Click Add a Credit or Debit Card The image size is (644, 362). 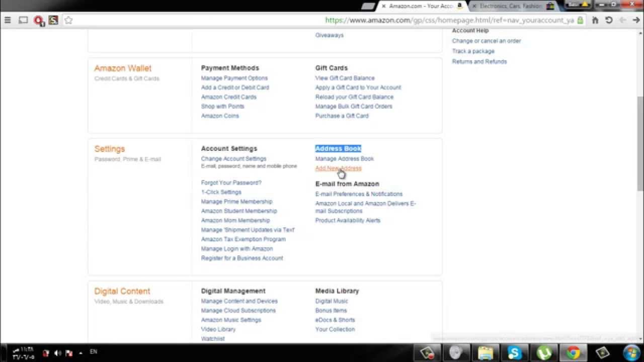pyautogui.click(x=235, y=87)
